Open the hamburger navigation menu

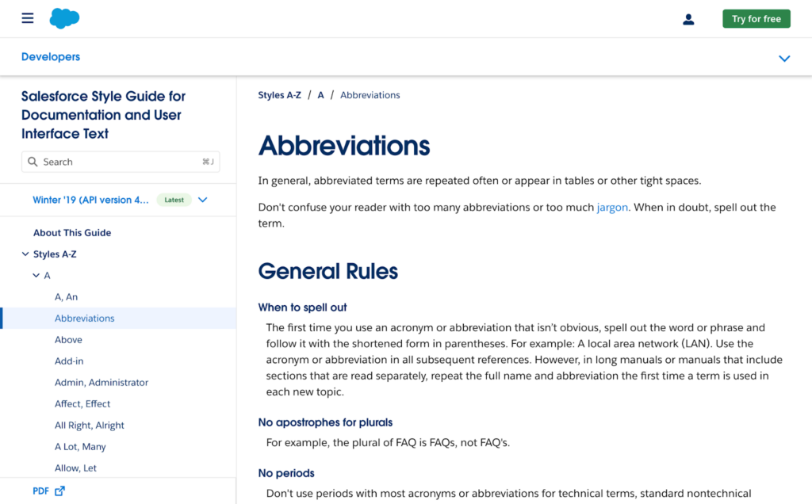(27, 17)
